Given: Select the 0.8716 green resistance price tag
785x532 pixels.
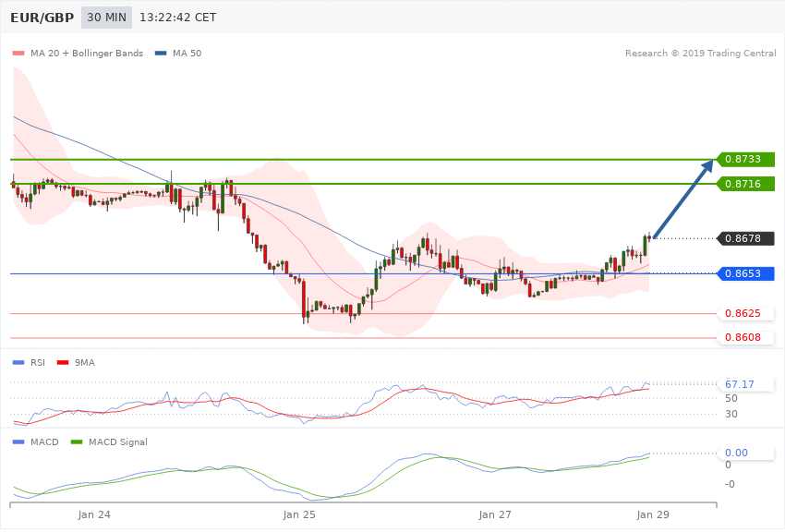Looking at the screenshot, I should tap(746, 184).
